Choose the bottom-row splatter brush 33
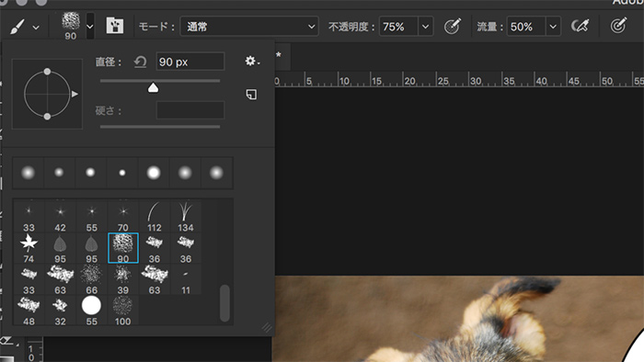The width and height of the screenshot is (644, 362). [x=29, y=279]
